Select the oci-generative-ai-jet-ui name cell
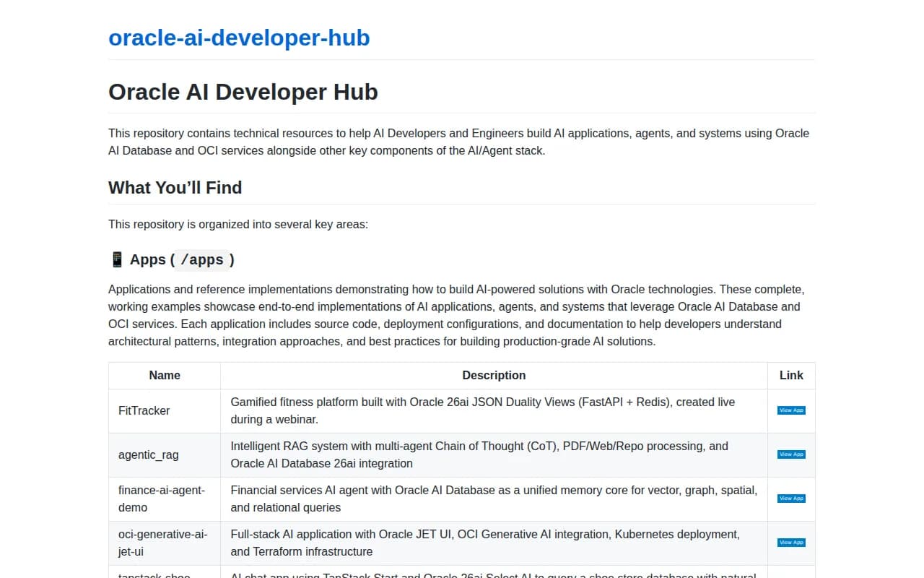 tap(165, 543)
